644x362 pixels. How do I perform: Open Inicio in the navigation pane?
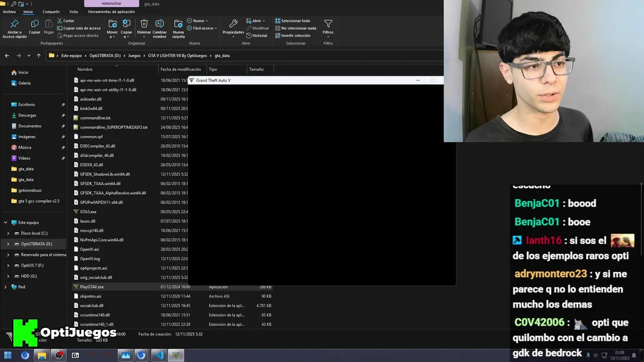23,72
